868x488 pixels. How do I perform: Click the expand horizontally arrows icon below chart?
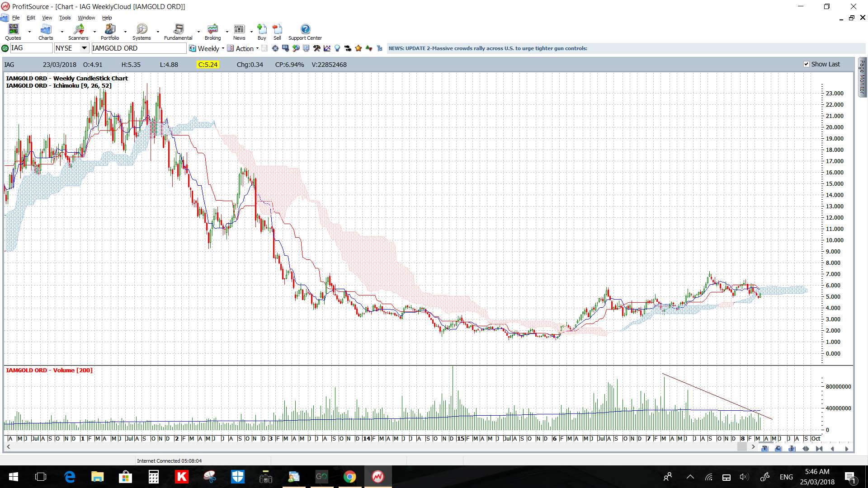click(806, 449)
